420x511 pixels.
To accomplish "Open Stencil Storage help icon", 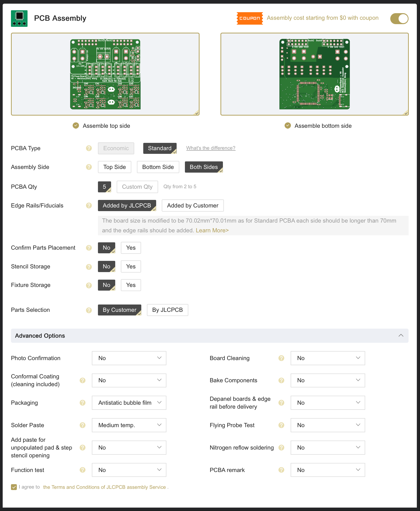I will 89,267.
